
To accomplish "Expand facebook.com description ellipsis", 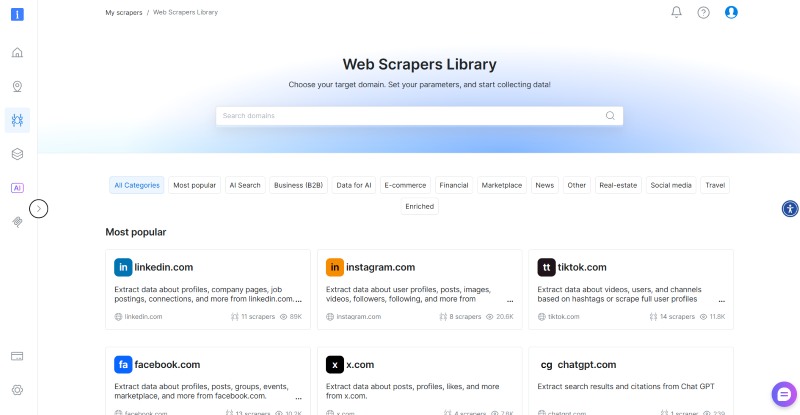I will (x=298, y=398).
